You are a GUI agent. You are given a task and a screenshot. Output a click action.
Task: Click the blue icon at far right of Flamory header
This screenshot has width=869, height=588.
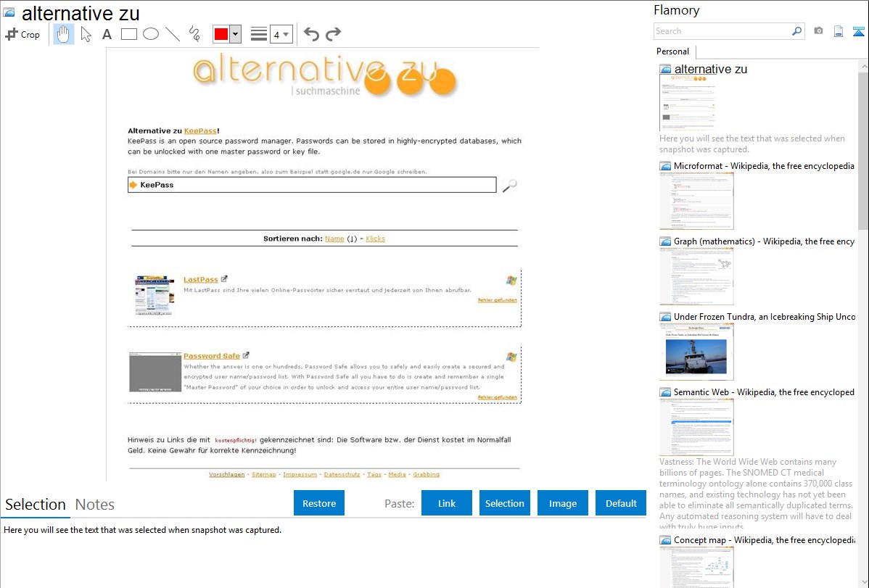(x=858, y=31)
